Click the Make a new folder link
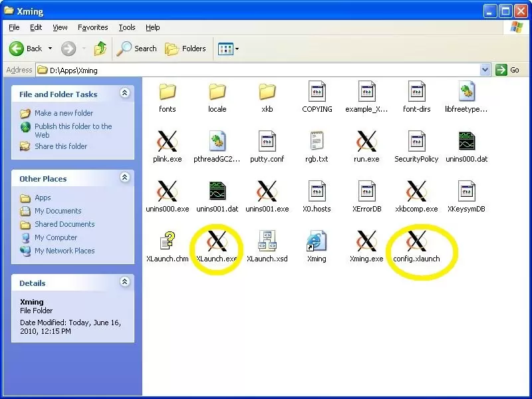The image size is (532, 399). pyautogui.click(x=64, y=113)
